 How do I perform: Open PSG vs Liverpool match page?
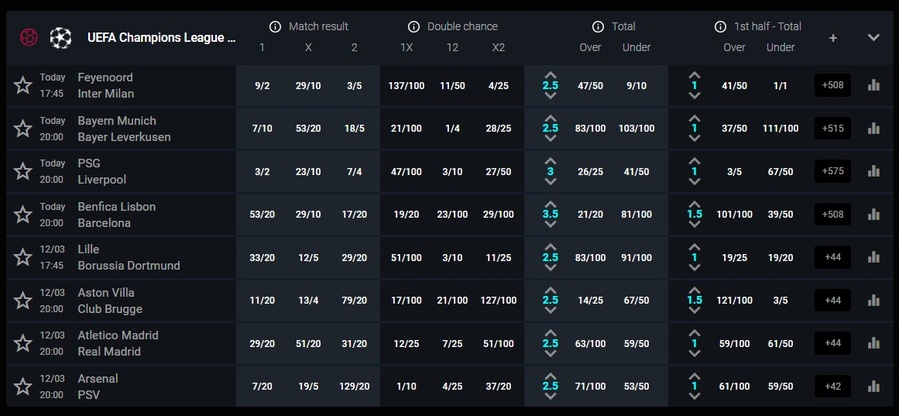point(102,171)
